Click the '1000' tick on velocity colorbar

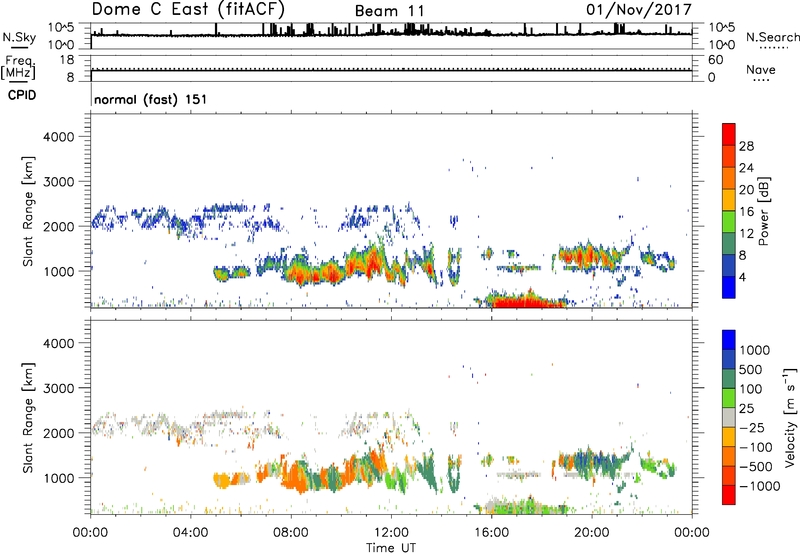[x=754, y=350]
